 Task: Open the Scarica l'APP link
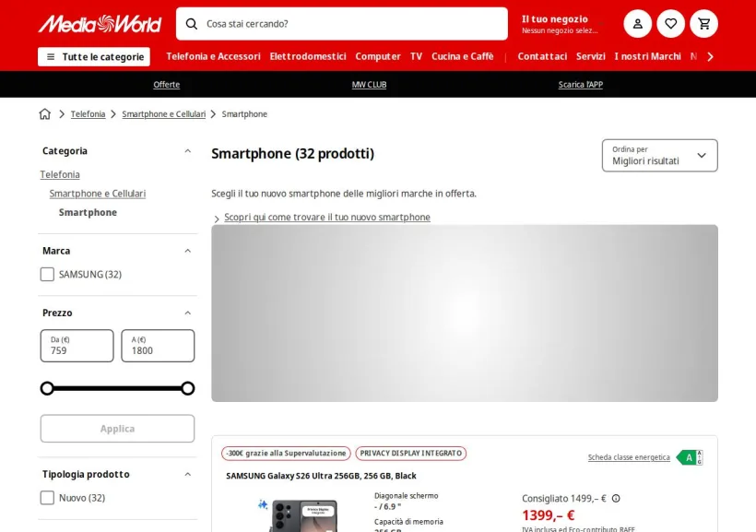click(x=581, y=85)
